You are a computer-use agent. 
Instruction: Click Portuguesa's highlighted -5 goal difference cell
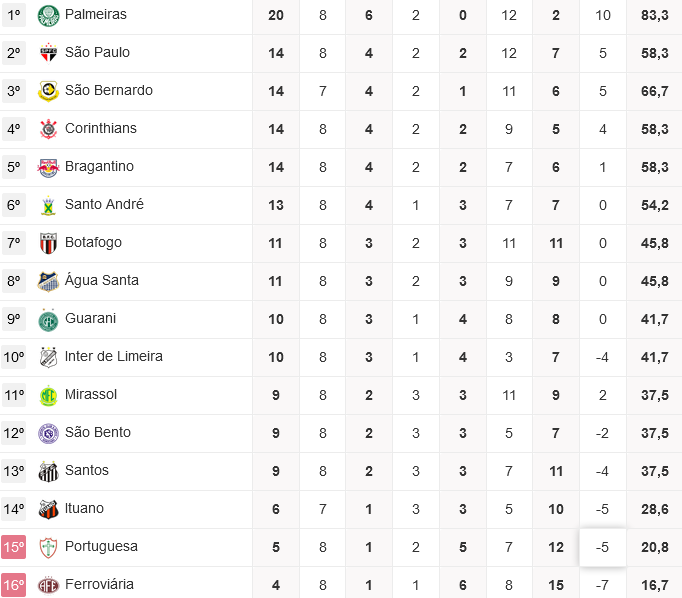click(602, 547)
